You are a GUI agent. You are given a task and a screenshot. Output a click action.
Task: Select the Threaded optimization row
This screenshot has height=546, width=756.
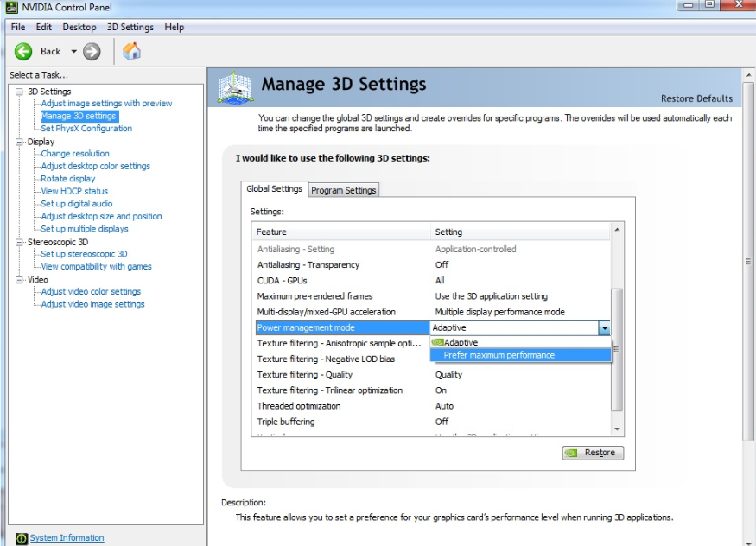pos(433,406)
